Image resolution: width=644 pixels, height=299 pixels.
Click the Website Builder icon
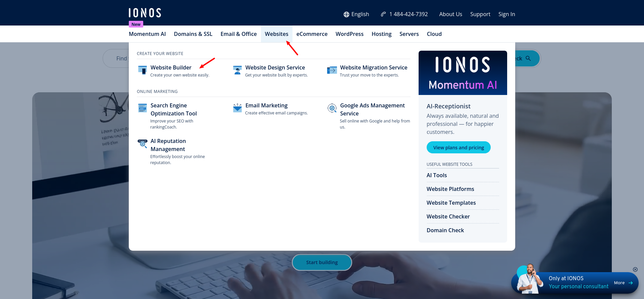[143, 70]
